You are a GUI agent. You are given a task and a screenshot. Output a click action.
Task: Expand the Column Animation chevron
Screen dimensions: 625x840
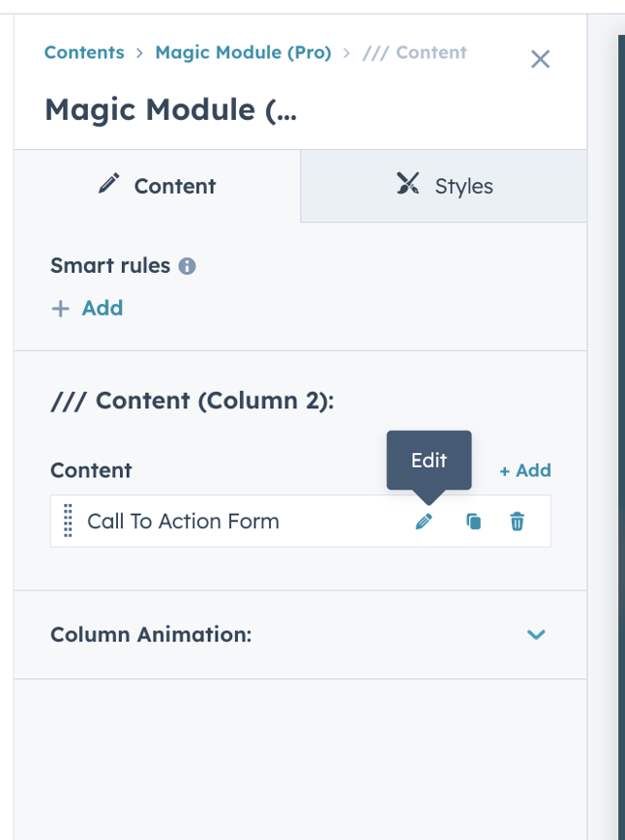[x=536, y=635]
